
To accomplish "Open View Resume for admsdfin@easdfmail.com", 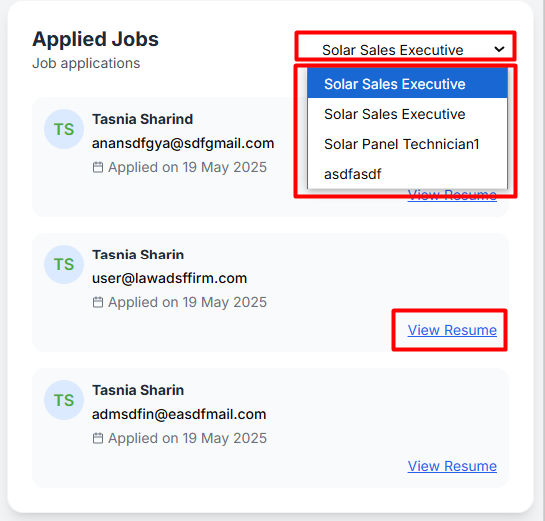I will click(x=452, y=466).
